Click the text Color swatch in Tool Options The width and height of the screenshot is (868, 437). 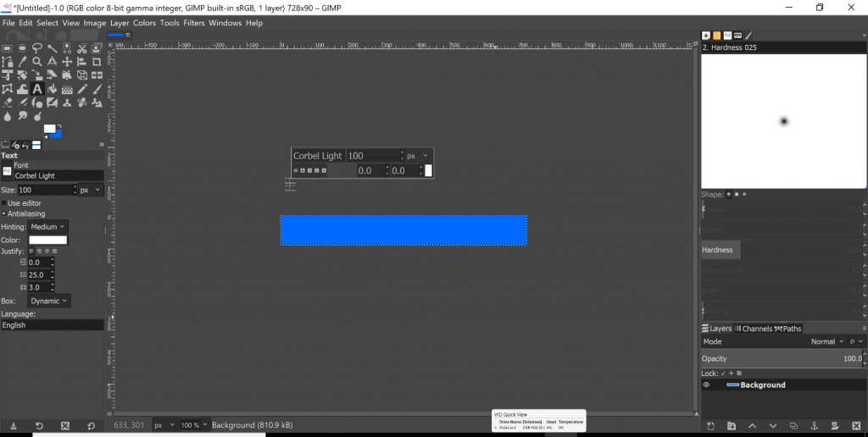(x=47, y=241)
